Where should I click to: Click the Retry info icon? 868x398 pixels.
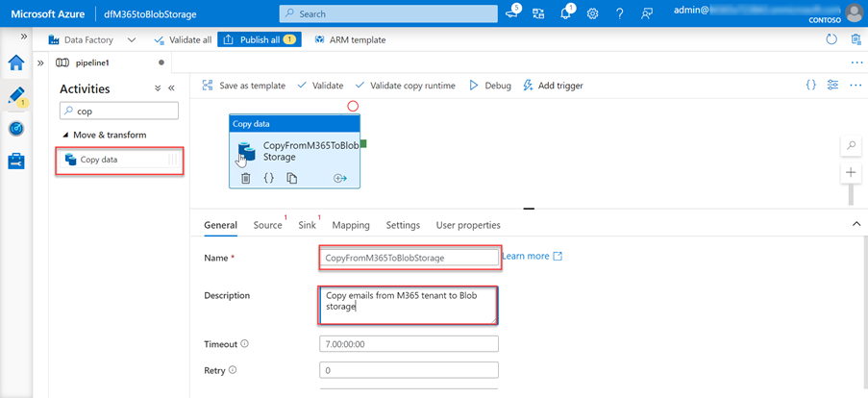(233, 370)
